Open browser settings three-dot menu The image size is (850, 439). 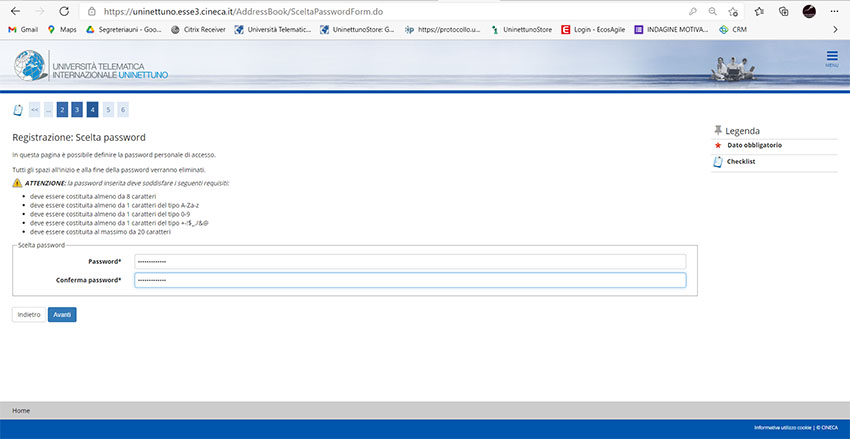coord(835,11)
